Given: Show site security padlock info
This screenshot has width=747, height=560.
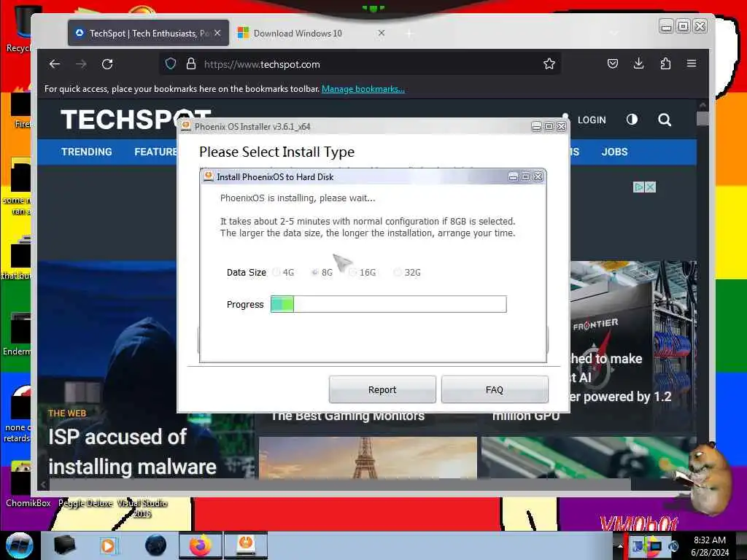Looking at the screenshot, I should tap(191, 64).
